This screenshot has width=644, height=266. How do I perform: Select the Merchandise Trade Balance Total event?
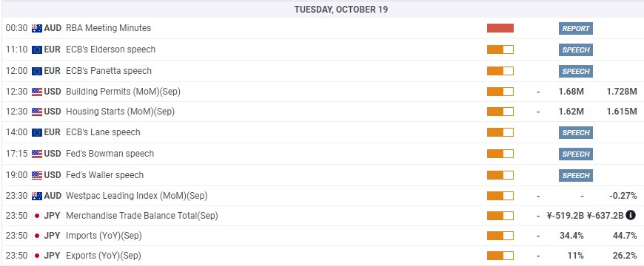[x=141, y=216]
